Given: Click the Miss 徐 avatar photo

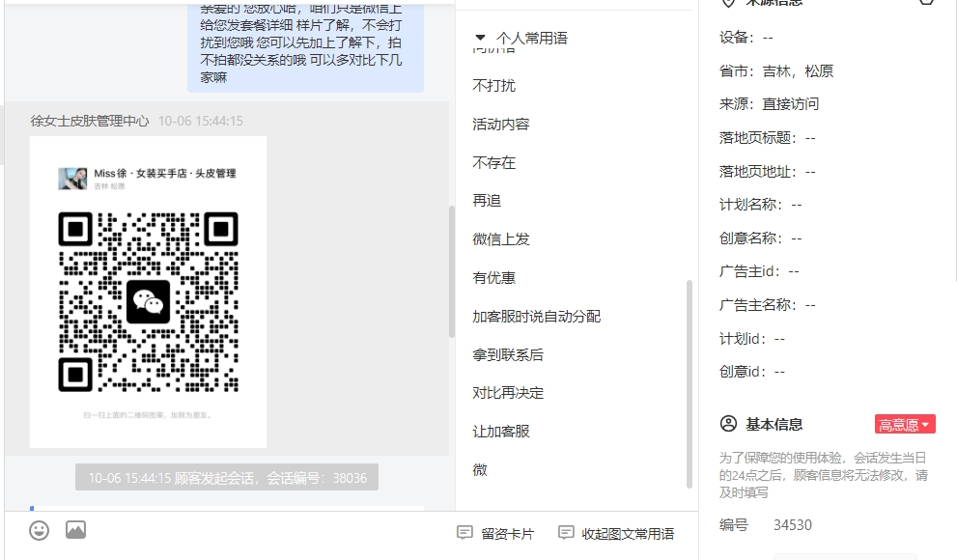Looking at the screenshot, I should [x=72, y=179].
